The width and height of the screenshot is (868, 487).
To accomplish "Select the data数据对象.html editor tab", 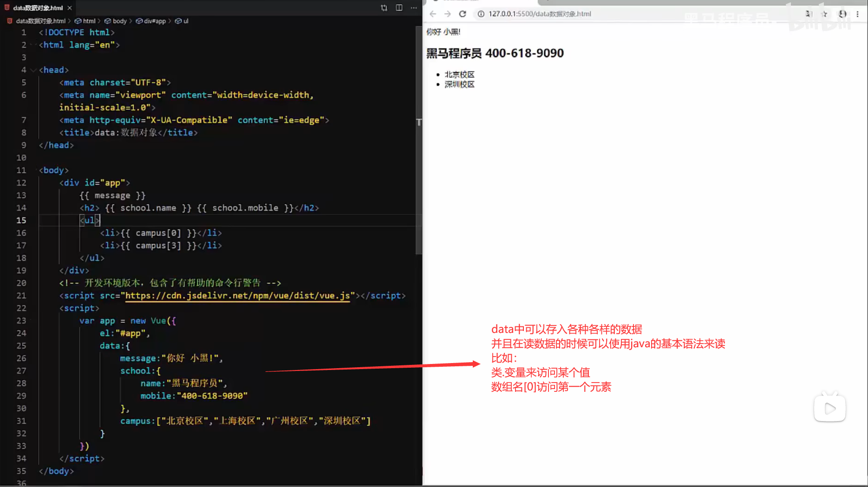I will 37,8.
